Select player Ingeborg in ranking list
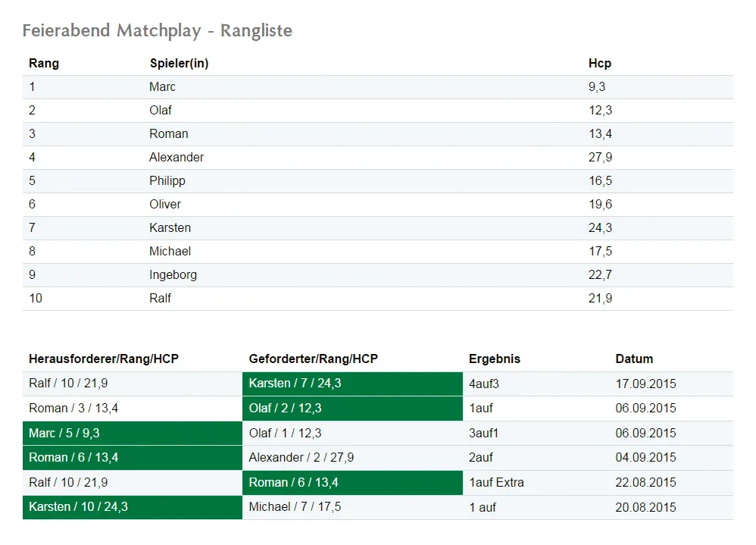 pos(173,275)
